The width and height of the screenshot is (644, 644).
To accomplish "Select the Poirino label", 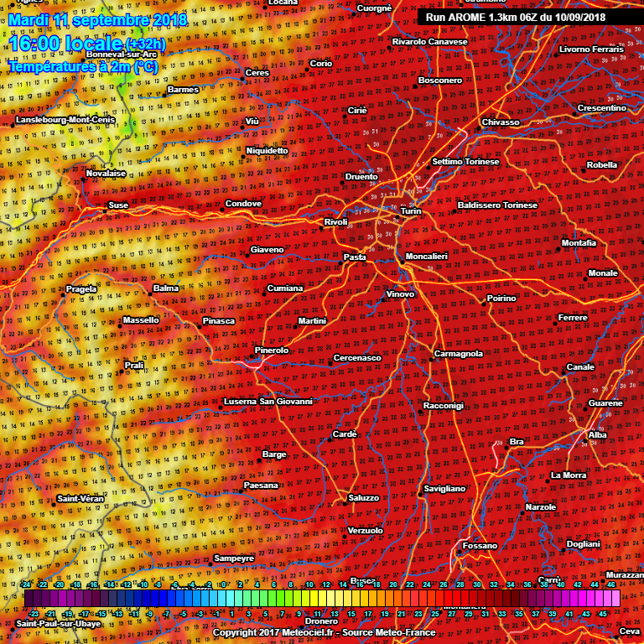I will [501, 299].
